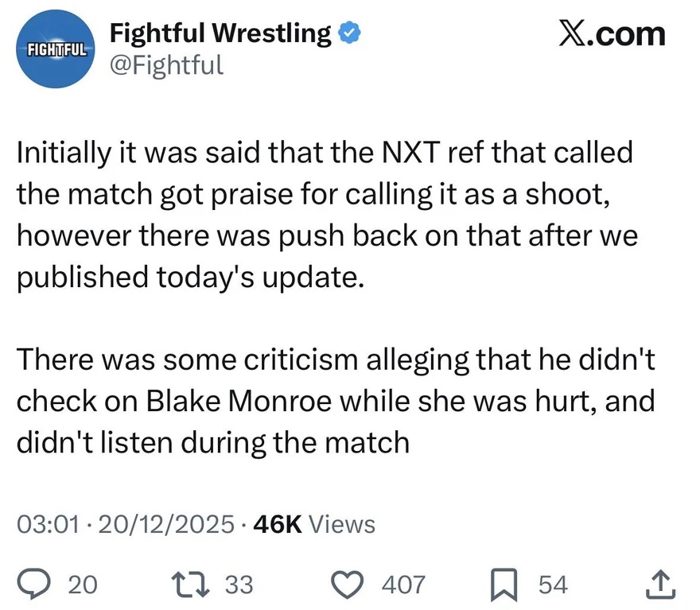Open the reply comment bubble icon

pos(34,584)
